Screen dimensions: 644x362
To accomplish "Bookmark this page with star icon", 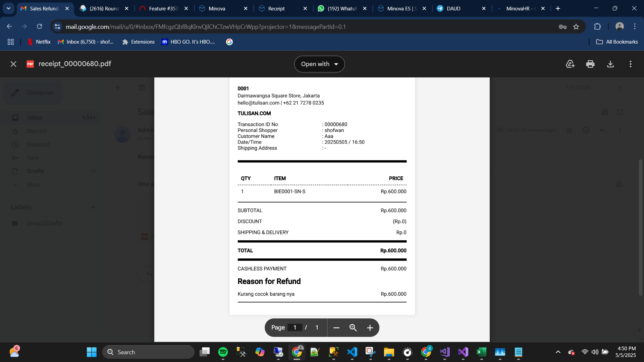I will 576,26.
